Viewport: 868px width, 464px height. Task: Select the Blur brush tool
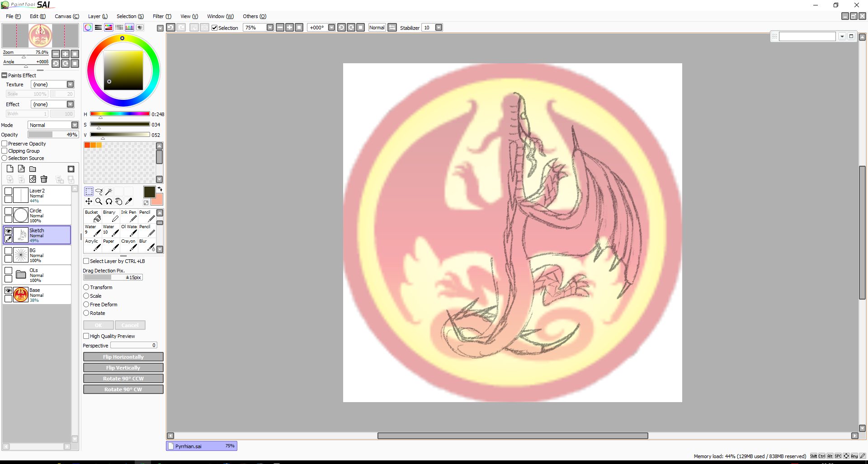tap(147, 245)
